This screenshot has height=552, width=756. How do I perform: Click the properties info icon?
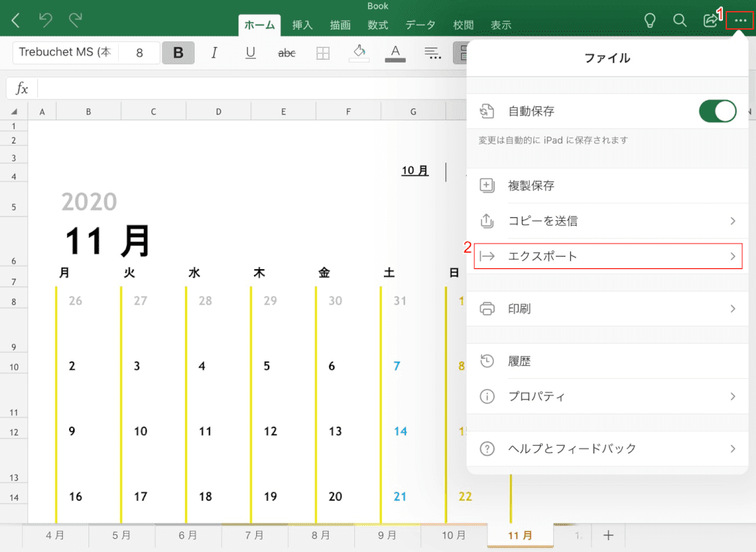487,396
